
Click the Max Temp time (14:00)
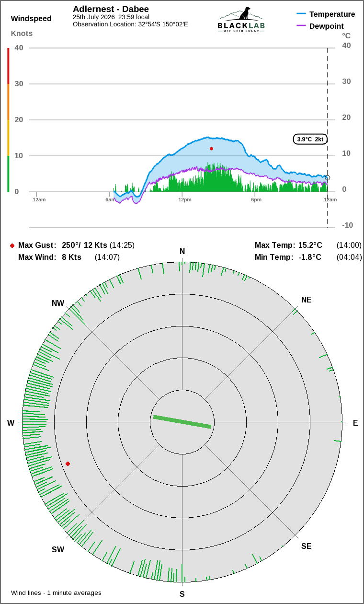tap(349, 245)
